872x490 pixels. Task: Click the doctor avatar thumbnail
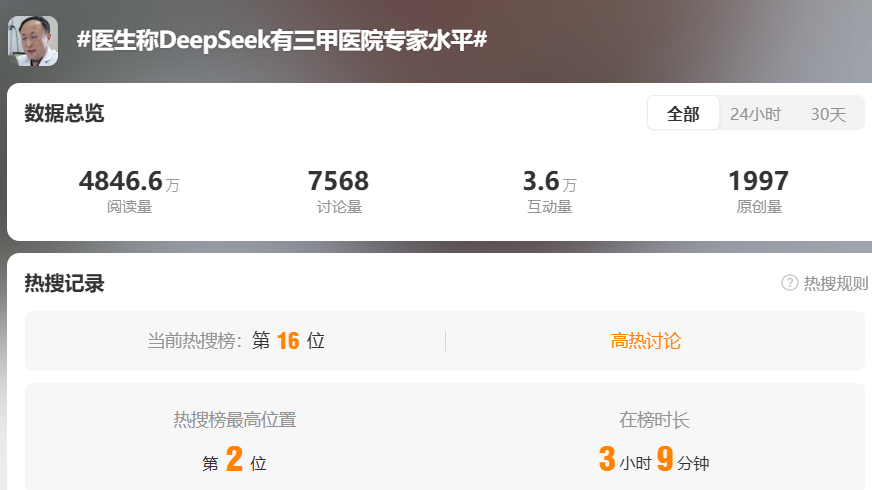click(33, 41)
